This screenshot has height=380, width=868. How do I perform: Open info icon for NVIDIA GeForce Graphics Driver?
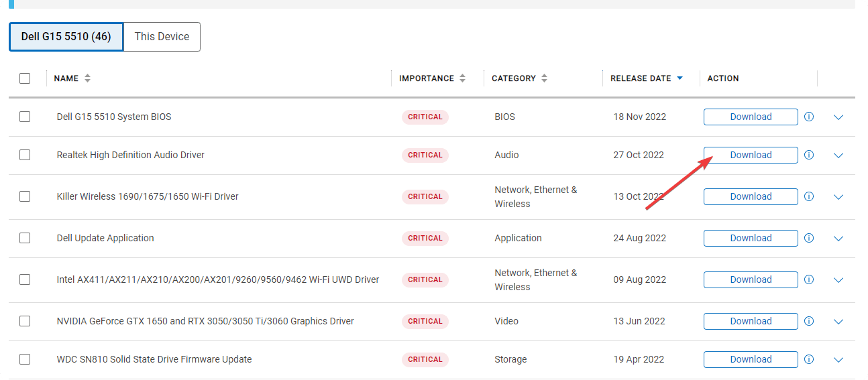pyautogui.click(x=808, y=321)
